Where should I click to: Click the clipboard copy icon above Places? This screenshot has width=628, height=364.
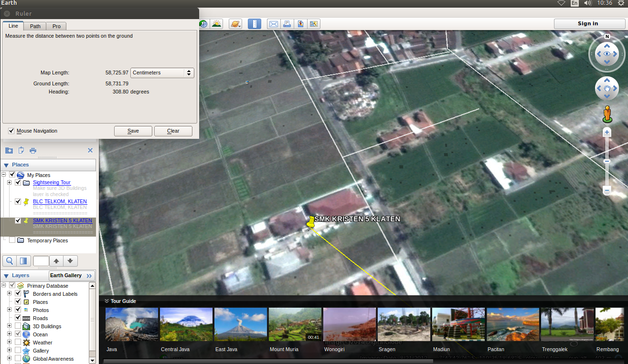coord(21,150)
